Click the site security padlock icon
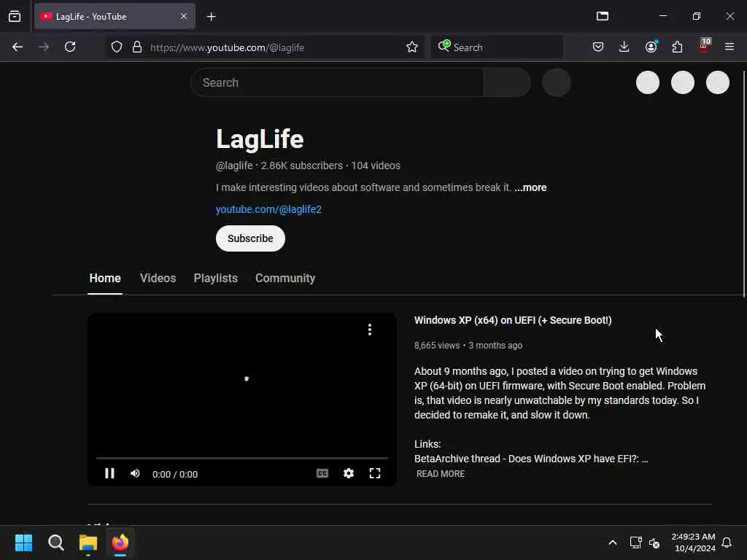The height and width of the screenshot is (560, 747). click(x=137, y=47)
